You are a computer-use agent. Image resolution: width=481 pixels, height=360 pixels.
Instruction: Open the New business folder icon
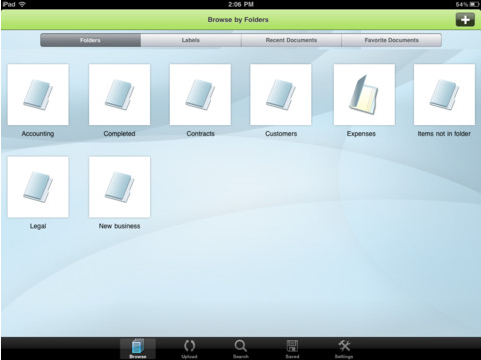[x=119, y=187]
